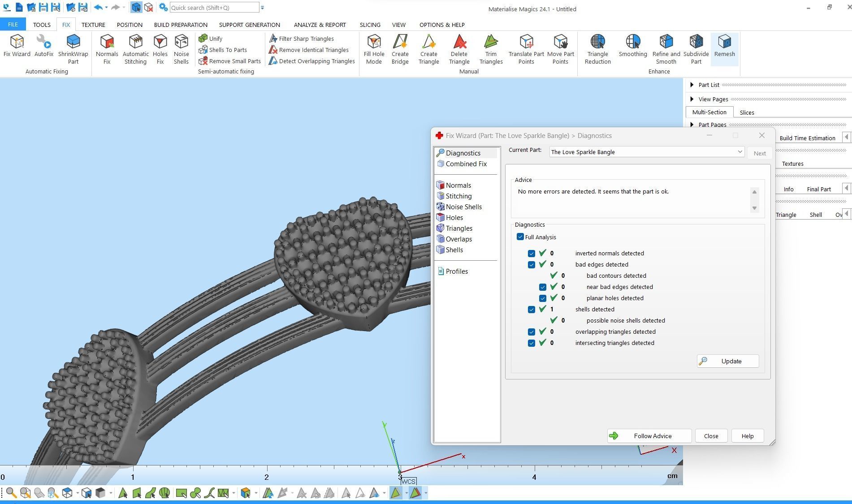This screenshot has height=504, width=852.
Task: Launch ShrinkWrap Part tool
Action: pyautogui.click(x=73, y=49)
